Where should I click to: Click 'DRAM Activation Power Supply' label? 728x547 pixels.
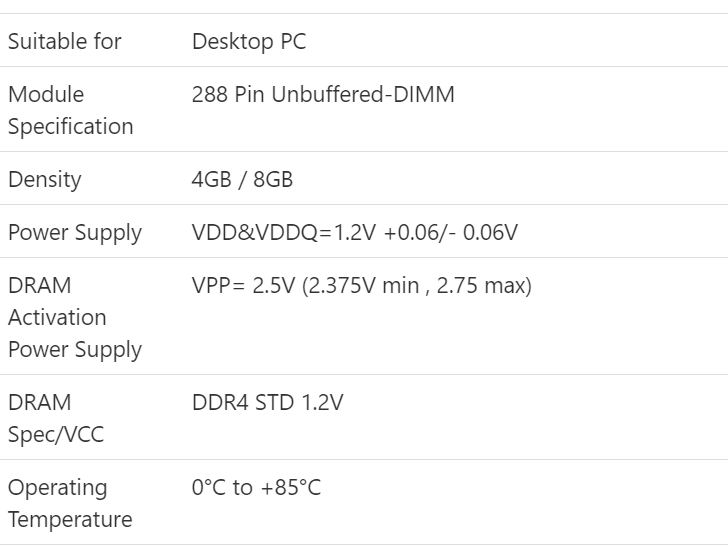coord(75,317)
